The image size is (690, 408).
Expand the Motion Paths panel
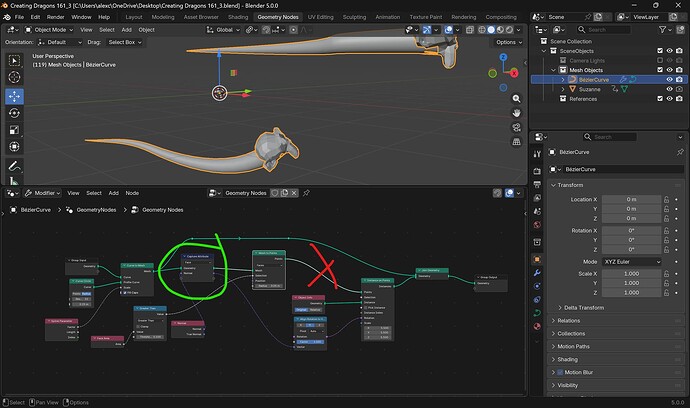click(x=572, y=346)
